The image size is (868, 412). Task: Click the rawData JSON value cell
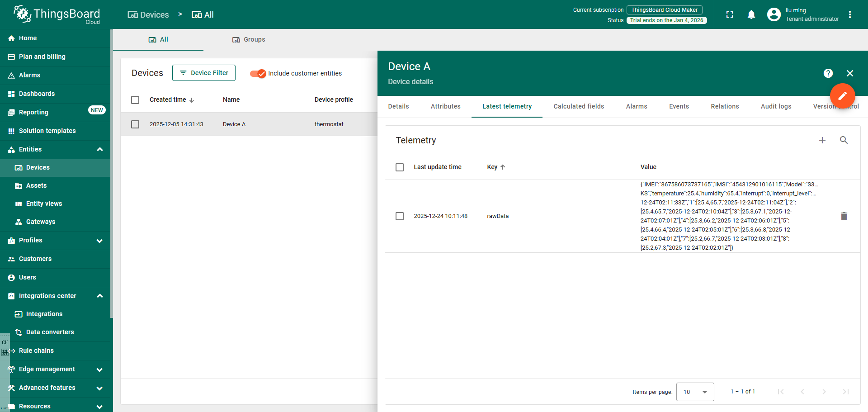click(x=729, y=216)
